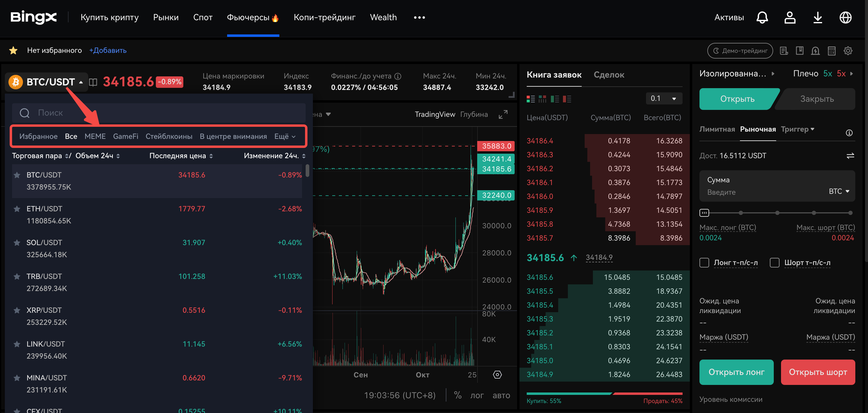Viewport: 868px width, 413px height.
Task: Click the BingX logo
Action: point(33,17)
